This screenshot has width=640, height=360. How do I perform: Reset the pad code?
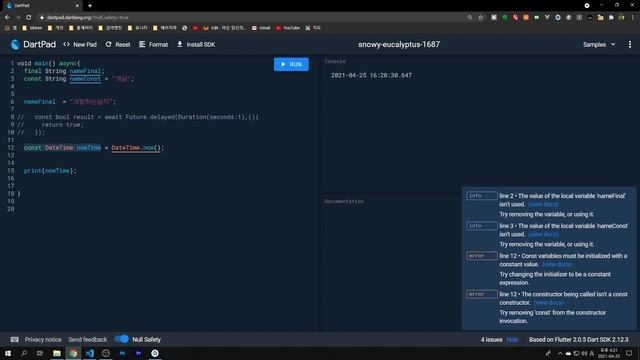pos(118,44)
